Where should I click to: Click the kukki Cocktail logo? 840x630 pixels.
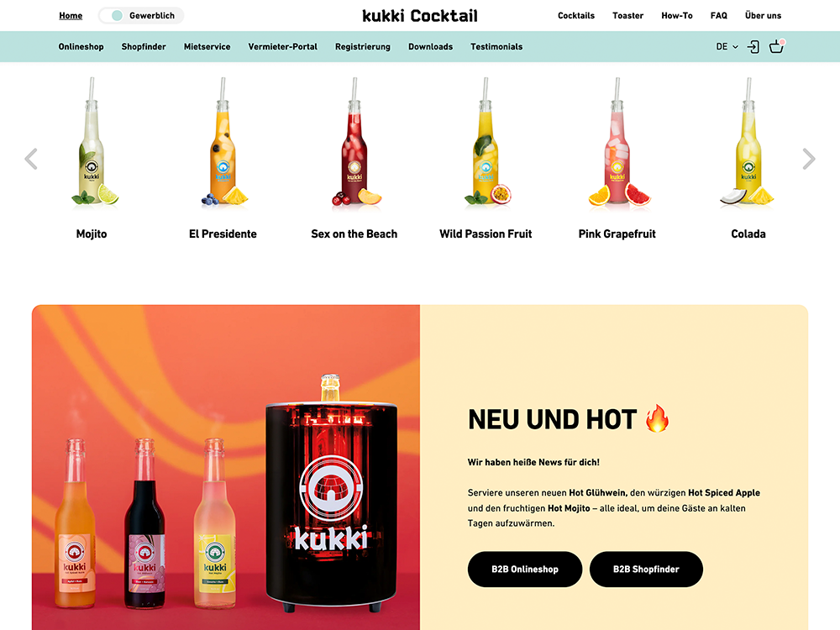click(420, 15)
